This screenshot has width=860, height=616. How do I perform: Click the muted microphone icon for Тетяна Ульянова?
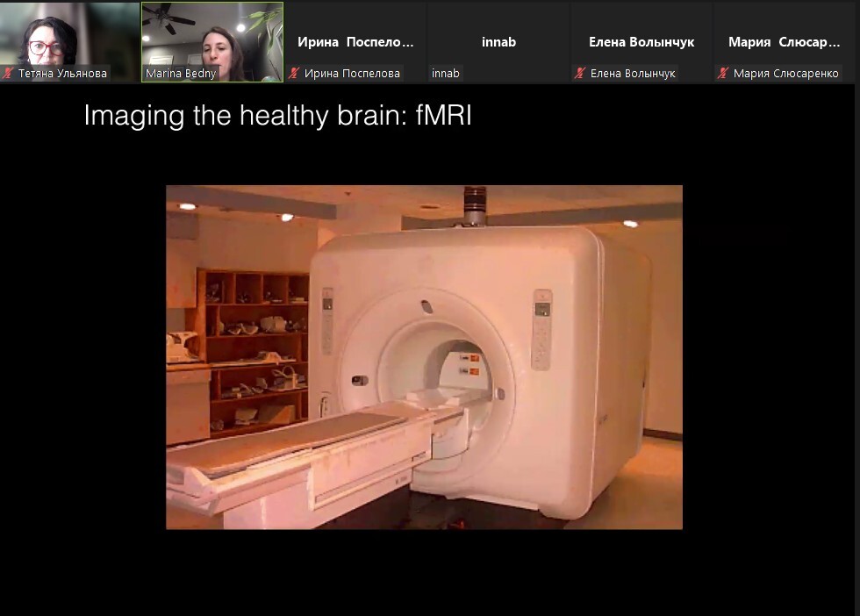9,74
